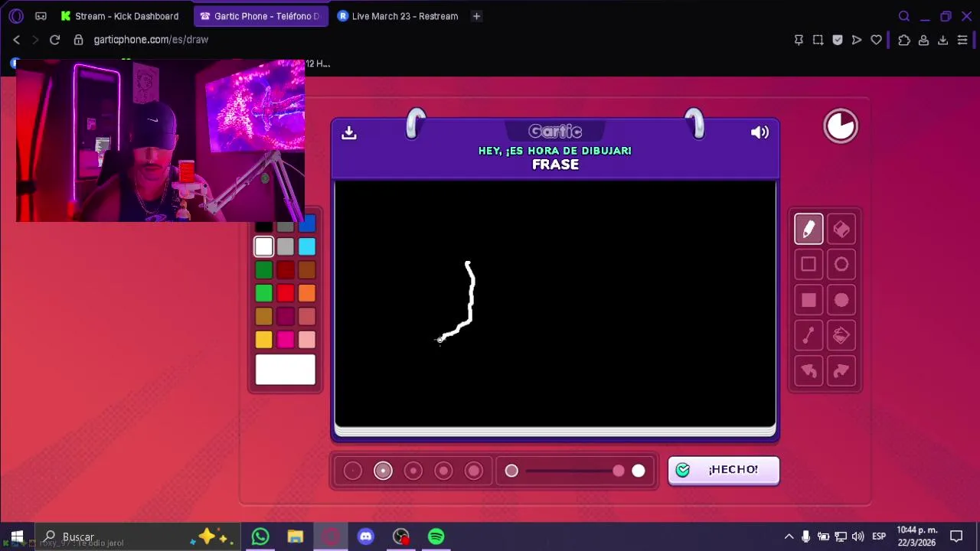Viewport: 980px width, 551px height.
Task: Click the black drawing canvas
Action: pyautogui.click(x=555, y=303)
